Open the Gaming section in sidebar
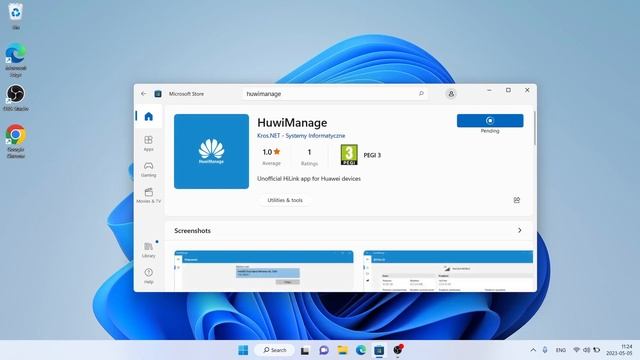640x360 pixels. (149, 169)
